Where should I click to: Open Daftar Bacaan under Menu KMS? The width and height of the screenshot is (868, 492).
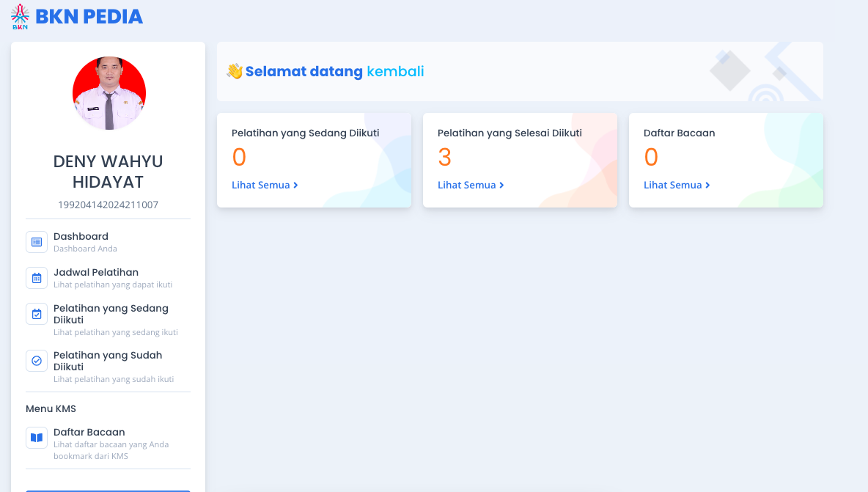(x=89, y=433)
